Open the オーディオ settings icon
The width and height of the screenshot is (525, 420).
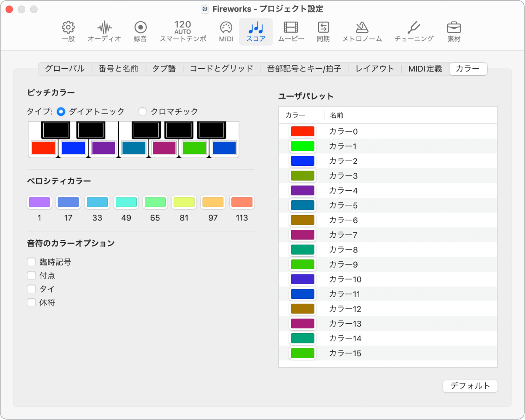[103, 31]
